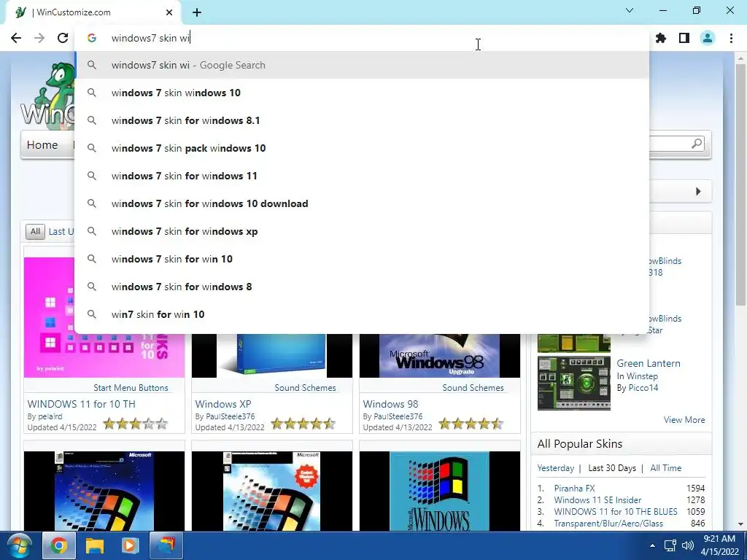The image size is (747, 560).
Task: Open 'Piranha FX' popular skin
Action: point(575,488)
